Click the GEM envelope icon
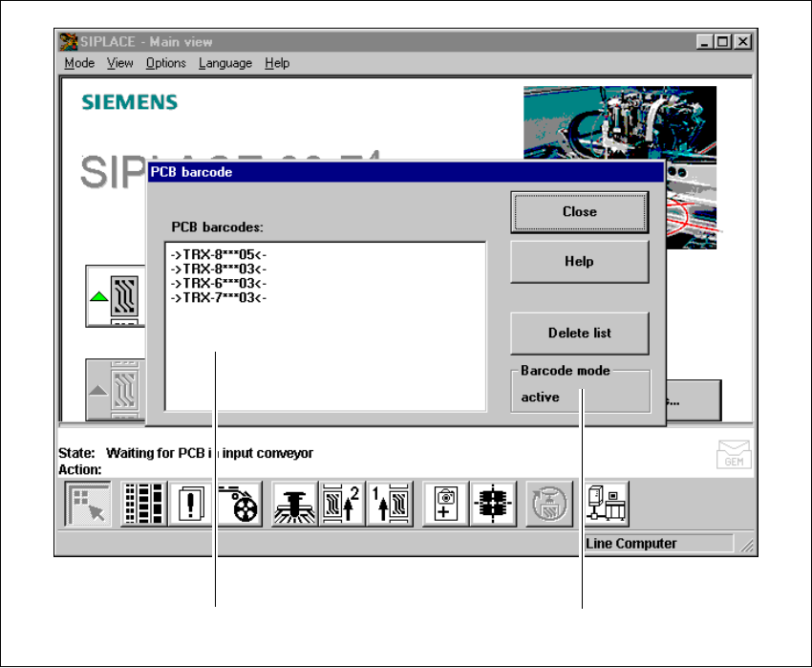This screenshot has height=668, width=812. (x=734, y=454)
